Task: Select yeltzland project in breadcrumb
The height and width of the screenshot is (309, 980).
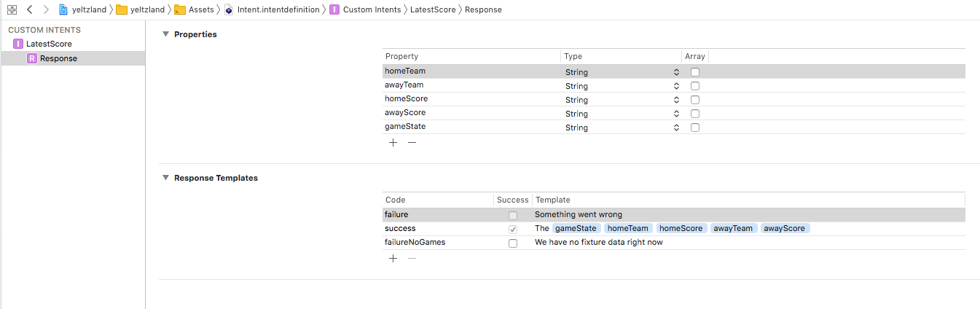Action: (89, 9)
